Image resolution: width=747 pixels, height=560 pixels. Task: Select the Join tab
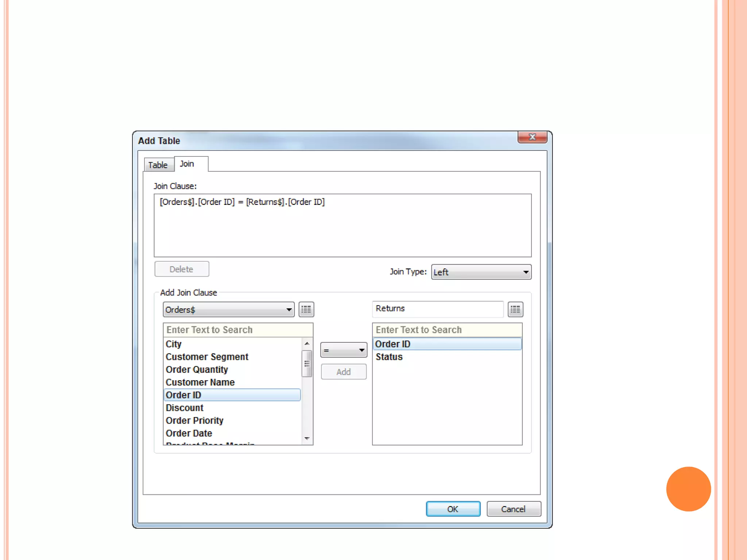click(187, 164)
